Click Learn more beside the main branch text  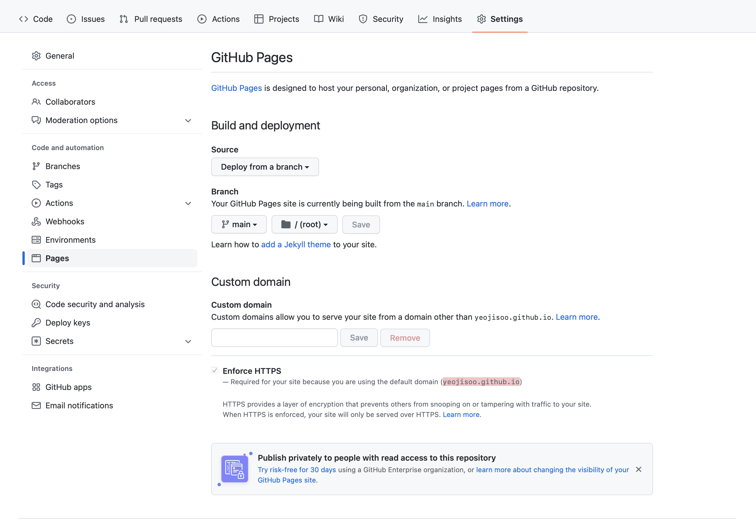coord(488,204)
